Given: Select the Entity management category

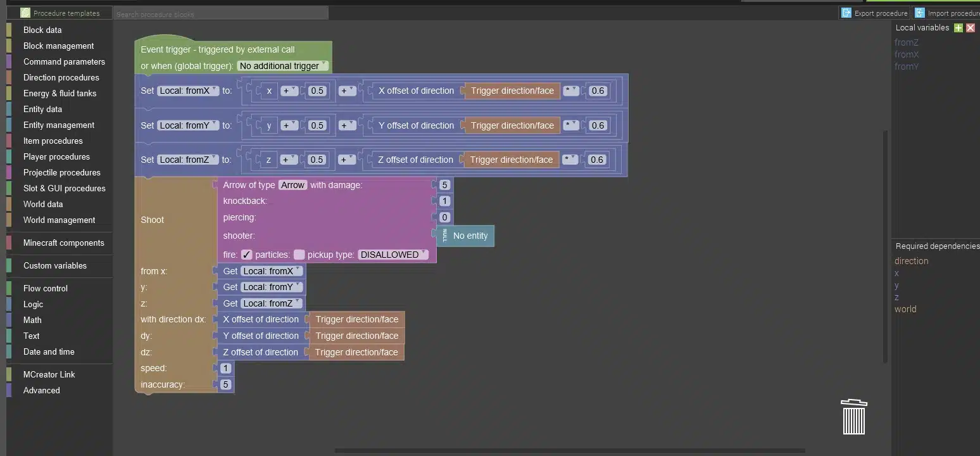Looking at the screenshot, I should [59, 125].
